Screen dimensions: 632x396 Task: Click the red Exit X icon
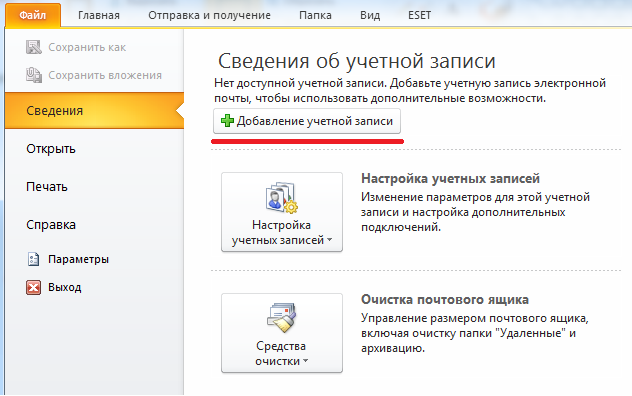[33, 288]
